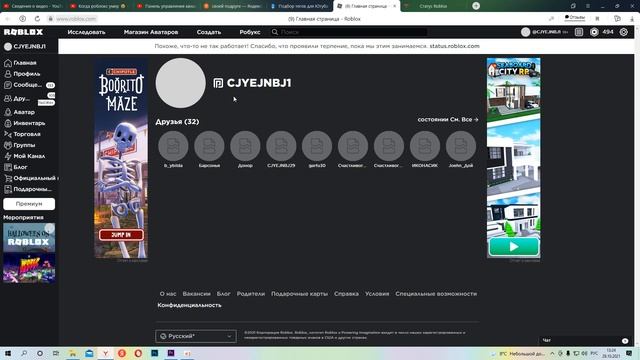Click the Специальные возможности footer link

(436, 294)
